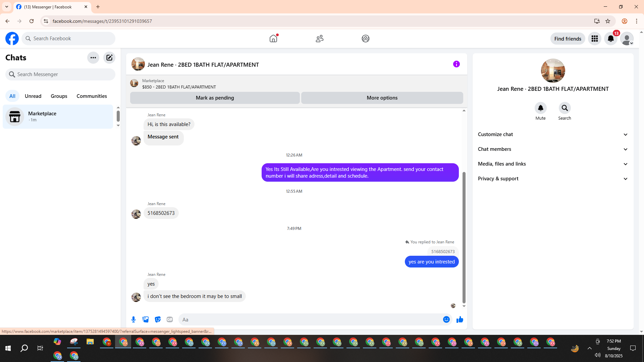This screenshot has width=644, height=362.
Task: Click the More options button
Action: 382,98
